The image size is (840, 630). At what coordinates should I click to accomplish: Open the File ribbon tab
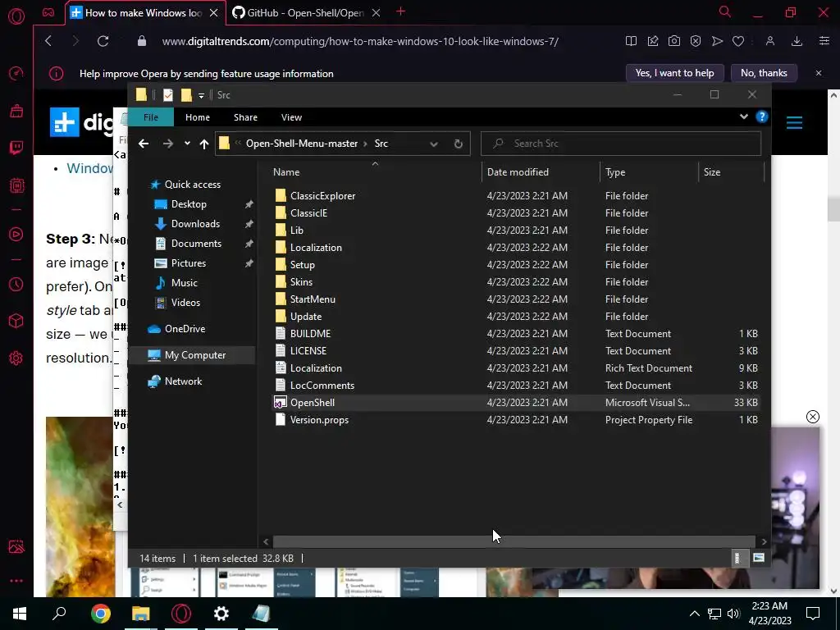151,117
